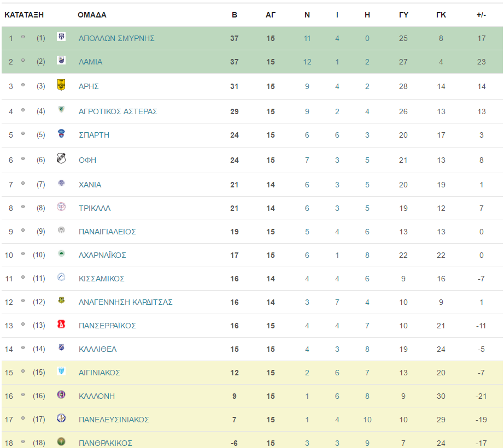Image resolution: width=504 pixels, height=448 pixels.
Task: Click the ΑΝΑΓΕΝΝΗΣΗ ΚΑΡΔΙΤΣΑΣ crest icon
Action: click(61, 300)
